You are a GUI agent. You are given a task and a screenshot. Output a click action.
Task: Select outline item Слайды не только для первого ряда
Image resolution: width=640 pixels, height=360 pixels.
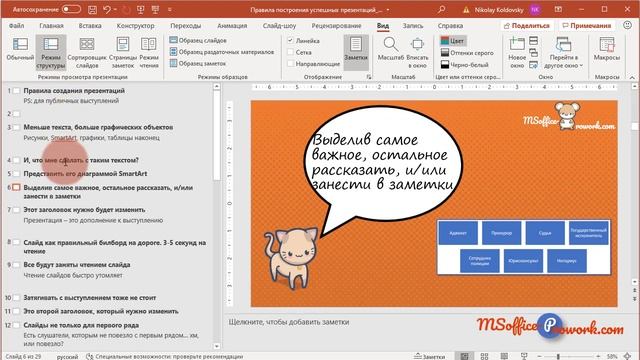tap(81, 325)
